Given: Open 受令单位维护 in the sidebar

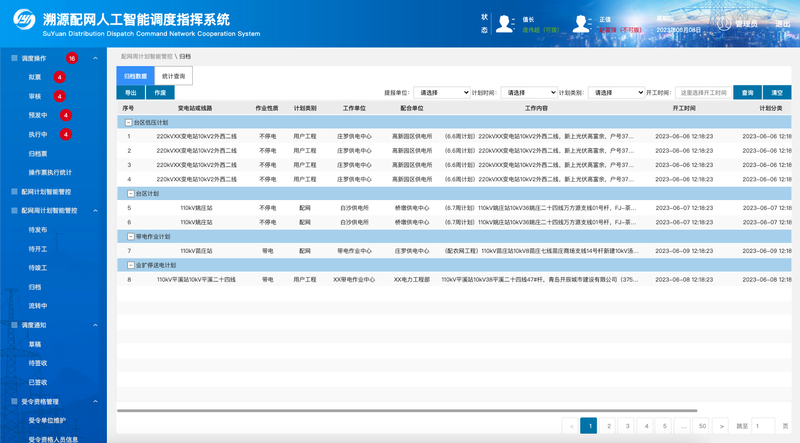Looking at the screenshot, I should [x=47, y=420].
